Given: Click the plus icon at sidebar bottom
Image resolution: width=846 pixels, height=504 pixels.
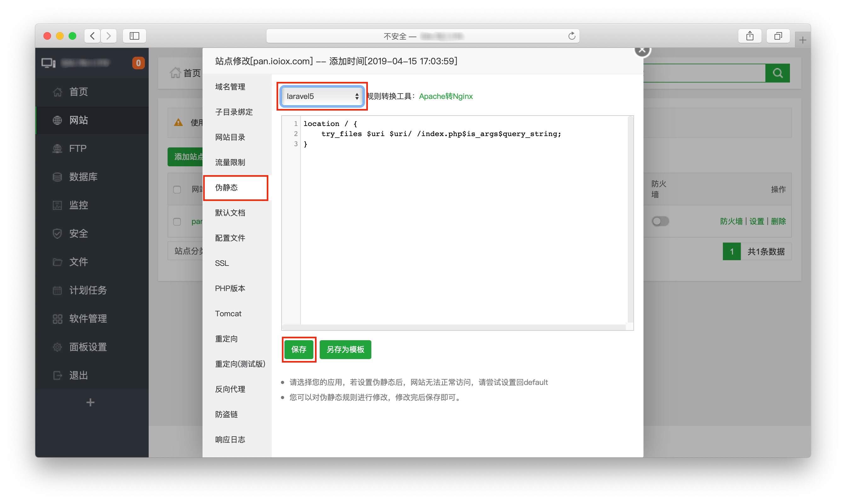Looking at the screenshot, I should pyautogui.click(x=90, y=403).
